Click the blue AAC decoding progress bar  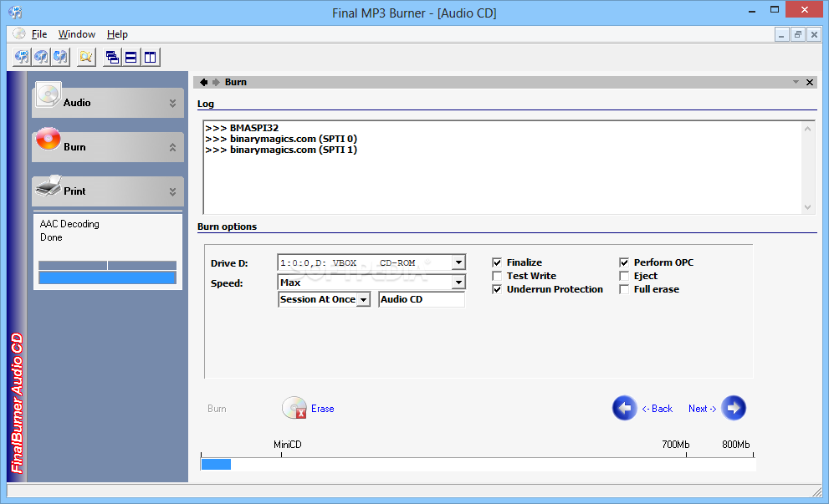tap(107, 277)
